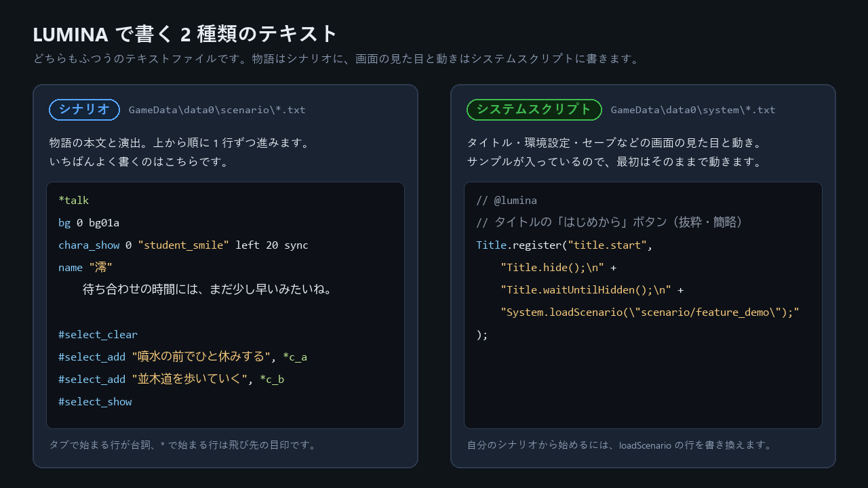Select the blue "シナリオ" badge
The image size is (868, 488).
(84, 110)
